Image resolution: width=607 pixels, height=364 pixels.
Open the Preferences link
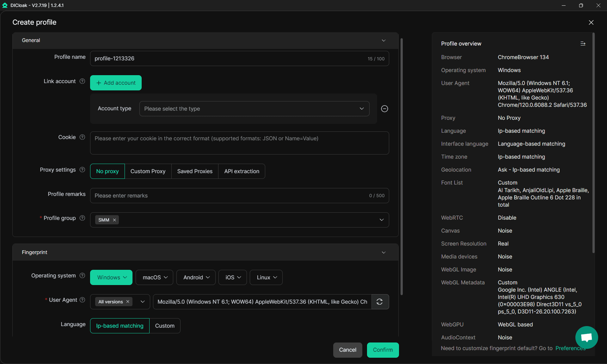pyautogui.click(x=570, y=348)
